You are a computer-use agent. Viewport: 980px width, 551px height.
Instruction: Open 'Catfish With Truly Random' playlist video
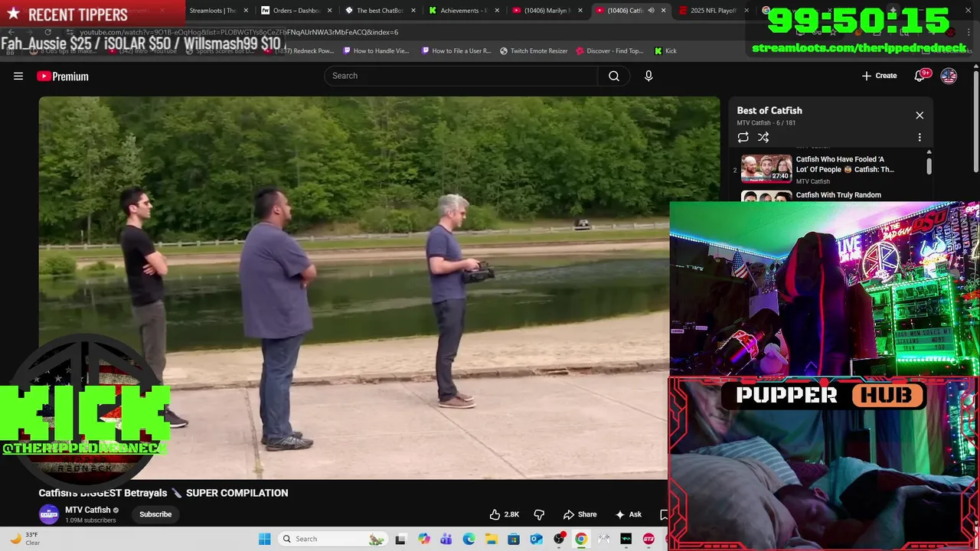coord(838,195)
